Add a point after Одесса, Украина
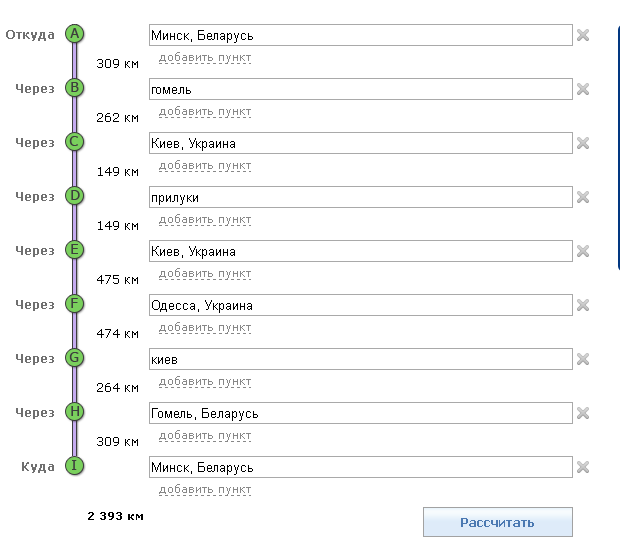 coord(205,327)
